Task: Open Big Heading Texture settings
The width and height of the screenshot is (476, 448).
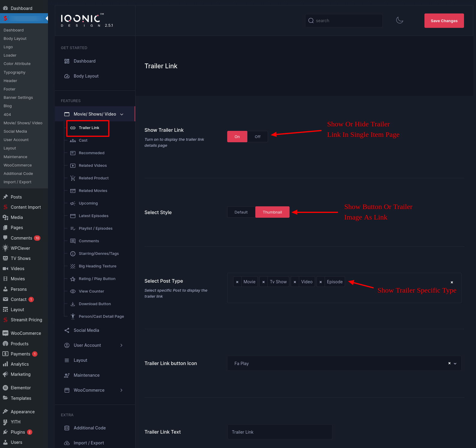Action: click(x=97, y=266)
